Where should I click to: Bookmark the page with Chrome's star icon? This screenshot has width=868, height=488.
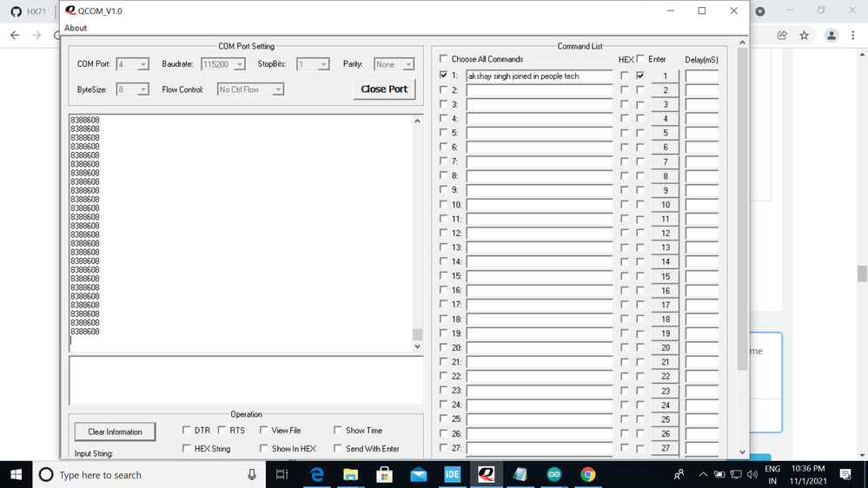(805, 36)
